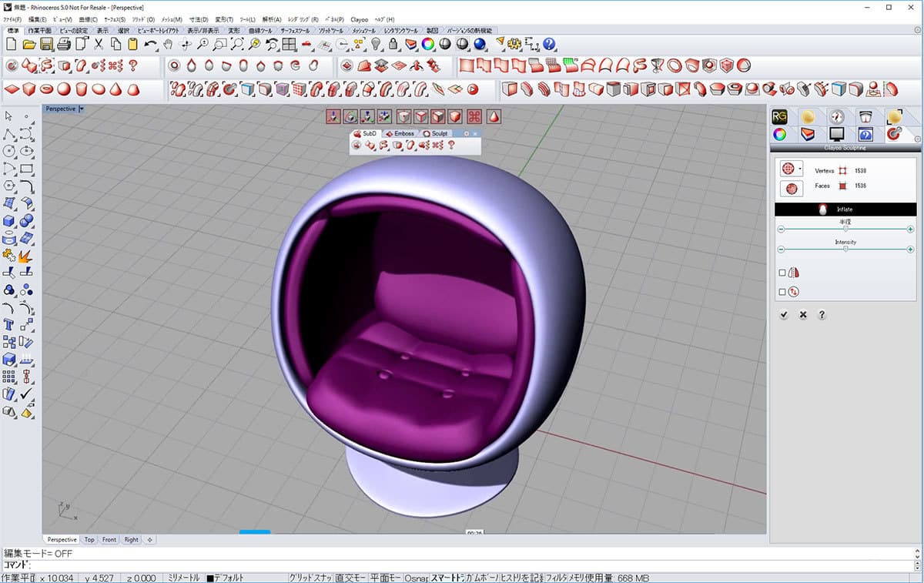Select the Cut scissors icon
The height and width of the screenshot is (583, 924).
pos(99,44)
